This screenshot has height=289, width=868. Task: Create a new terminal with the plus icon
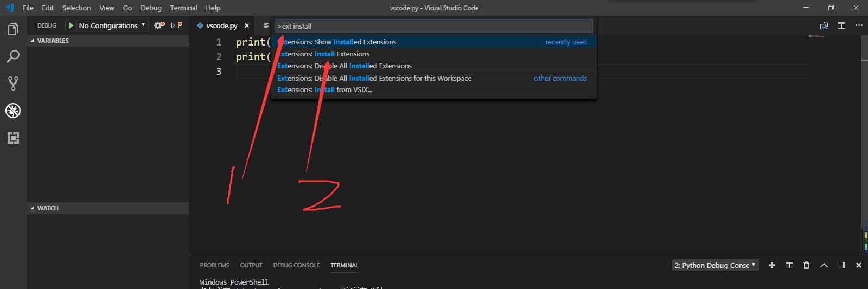772,265
